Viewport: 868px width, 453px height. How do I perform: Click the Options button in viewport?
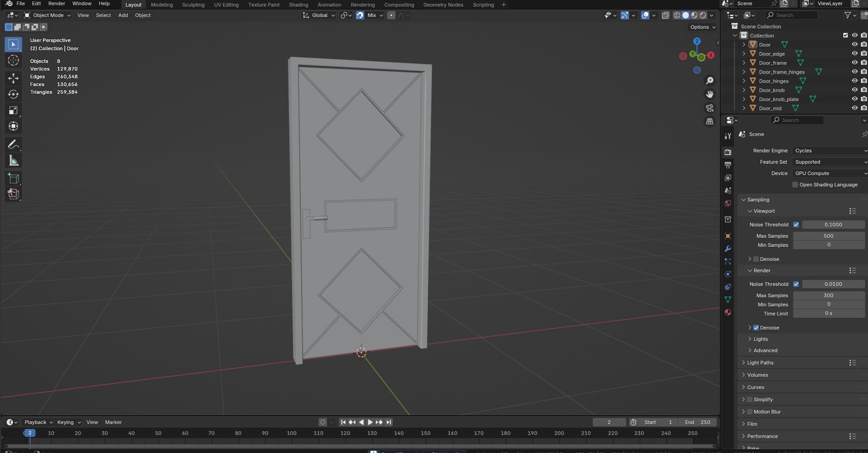[703, 27]
